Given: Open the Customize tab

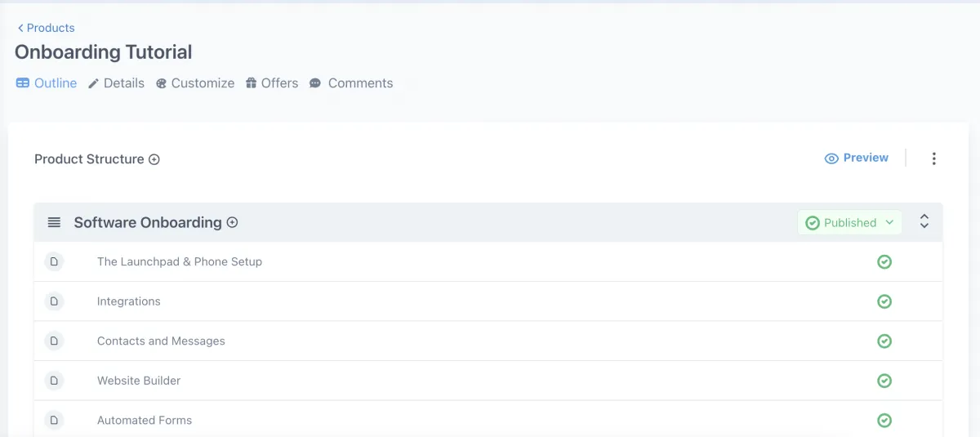Looking at the screenshot, I should pyautogui.click(x=195, y=83).
